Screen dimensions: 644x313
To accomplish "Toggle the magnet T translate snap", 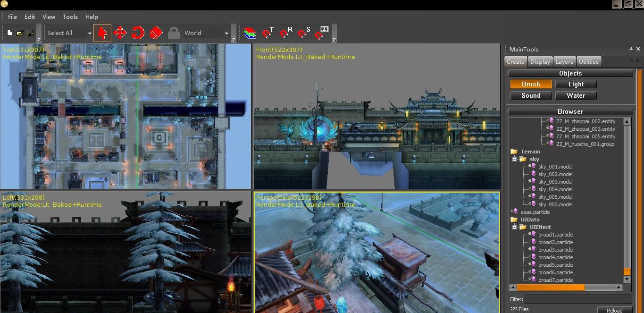I will click(x=268, y=33).
